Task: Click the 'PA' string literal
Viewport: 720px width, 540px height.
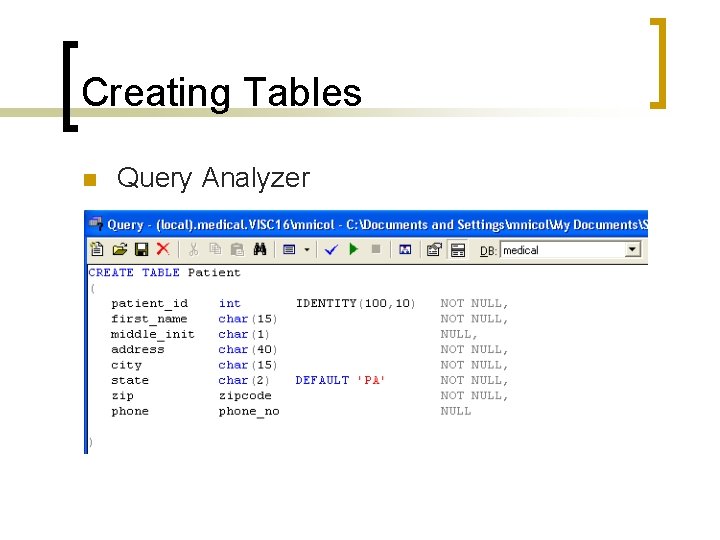Action: click(371, 381)
